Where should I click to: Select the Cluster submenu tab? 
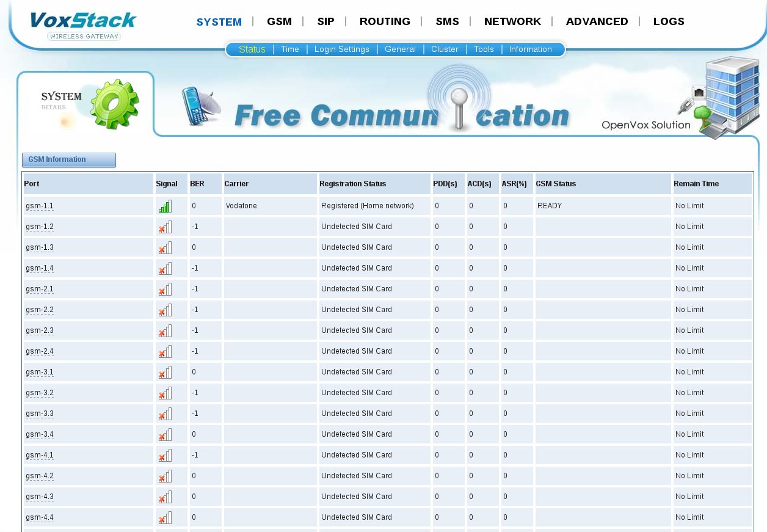pyautogui.click(x=445, y=49)
